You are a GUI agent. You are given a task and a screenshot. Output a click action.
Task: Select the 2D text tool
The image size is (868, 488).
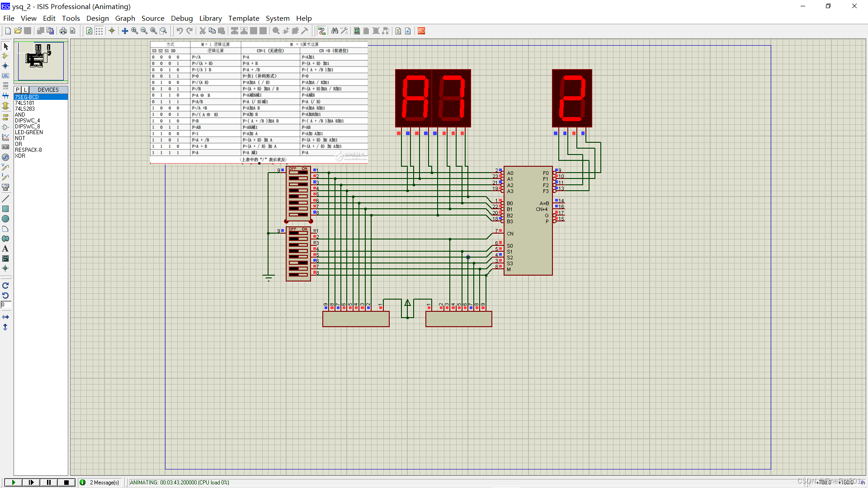5,249
